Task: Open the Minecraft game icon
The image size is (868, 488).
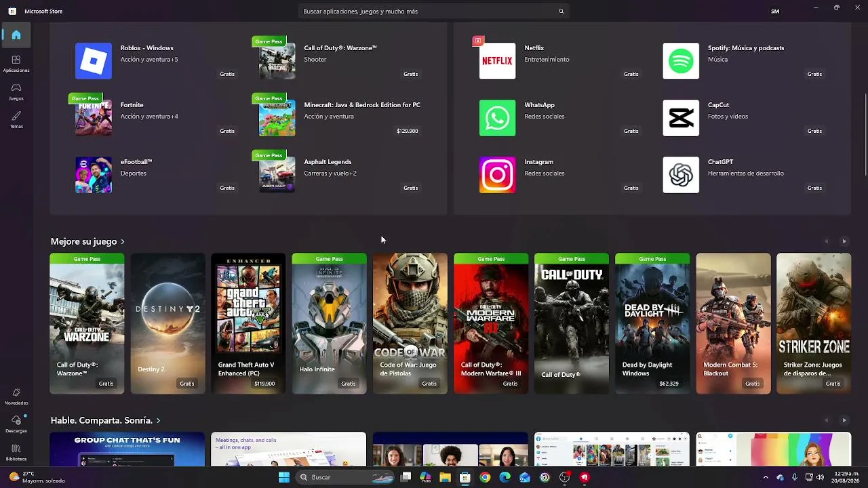Action: 277,118
